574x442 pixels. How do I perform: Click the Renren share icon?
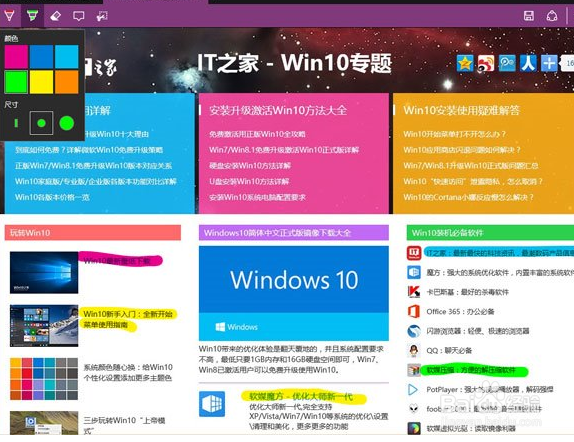pyautogui.click(x=528, y=63)
